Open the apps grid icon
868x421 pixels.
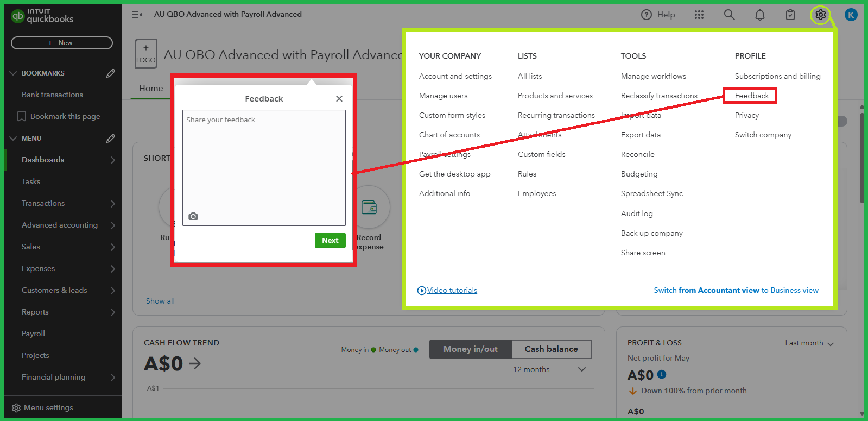[699, 15]
